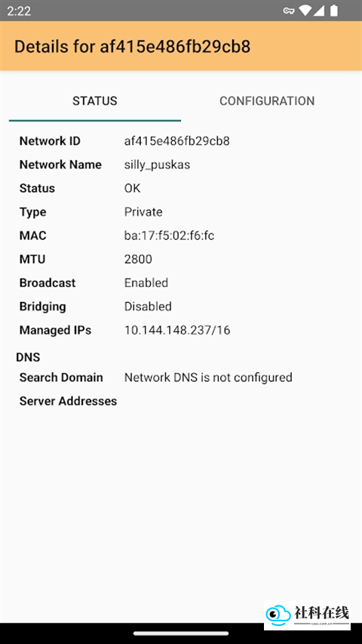362x644 pixels.
Task: Tap the Details title in header bar
Action: point(132,47)
